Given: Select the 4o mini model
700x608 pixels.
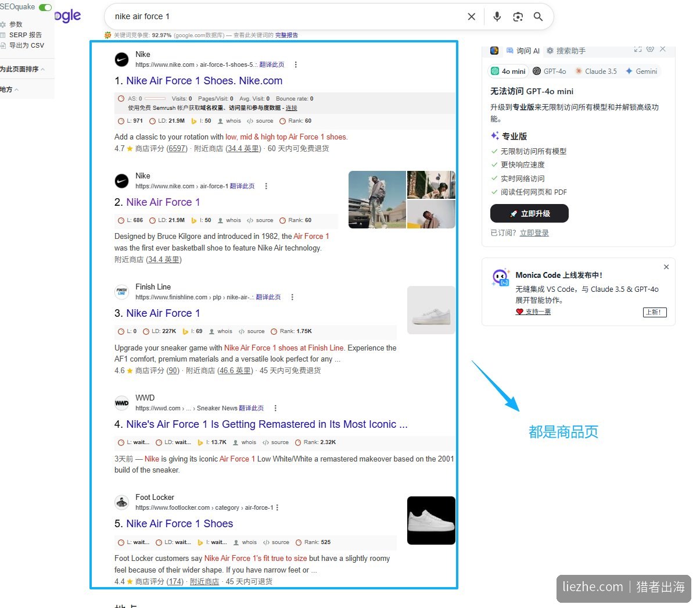Looking at the screenshot, I should click(x=508, y=71).
